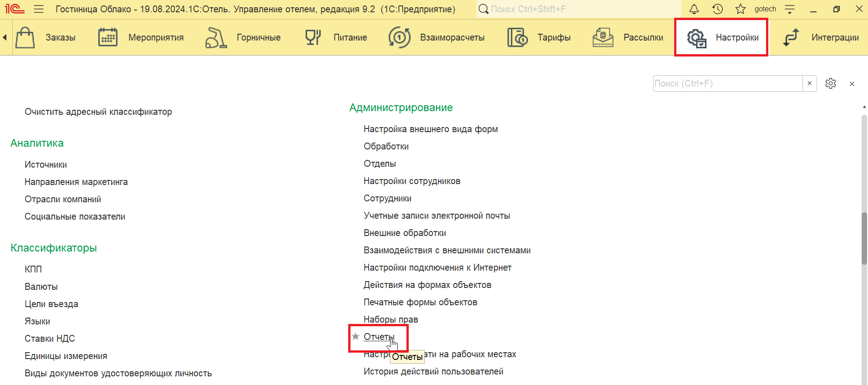Open Отделы
Viewport: 868px width, 385px height.
(x=380, y=164)
